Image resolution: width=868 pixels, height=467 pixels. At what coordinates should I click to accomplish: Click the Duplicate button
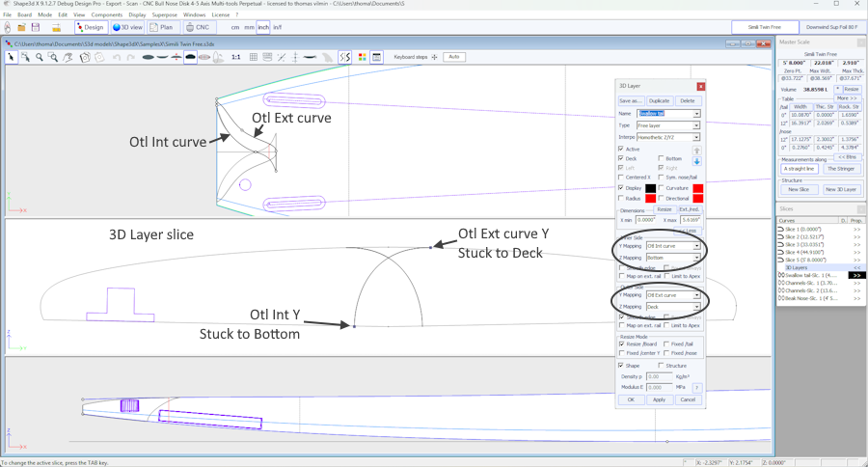pos(659,100)
